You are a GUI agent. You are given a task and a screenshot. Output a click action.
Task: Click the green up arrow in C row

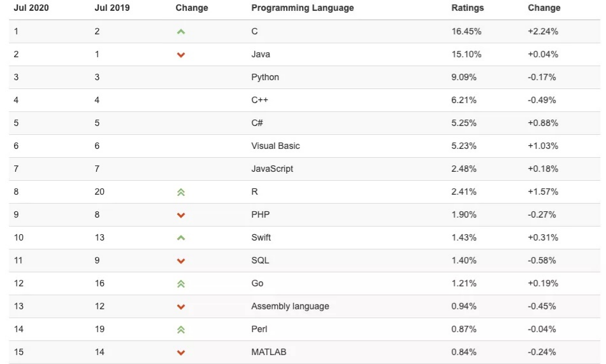(x=180, y=32)
